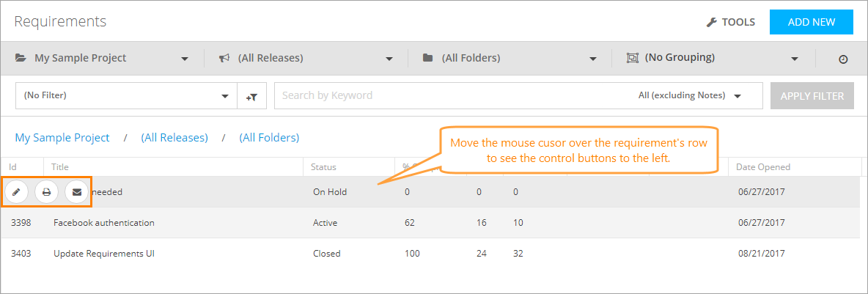Click into the Search by Keyword field
Image resolution: width=868 pixels, height=294 pixels.
click(455, 95)
